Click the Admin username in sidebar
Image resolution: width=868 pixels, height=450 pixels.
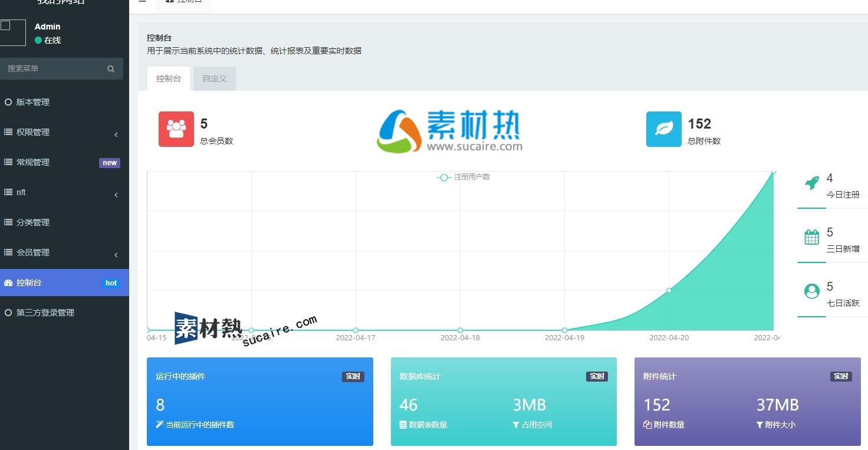pyautogui.click(x=47, y=27)
